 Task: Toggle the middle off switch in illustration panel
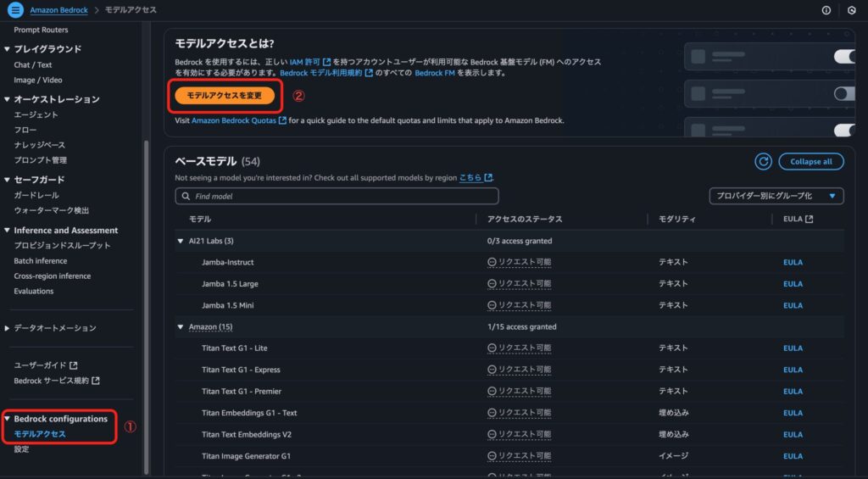(844, 93)
